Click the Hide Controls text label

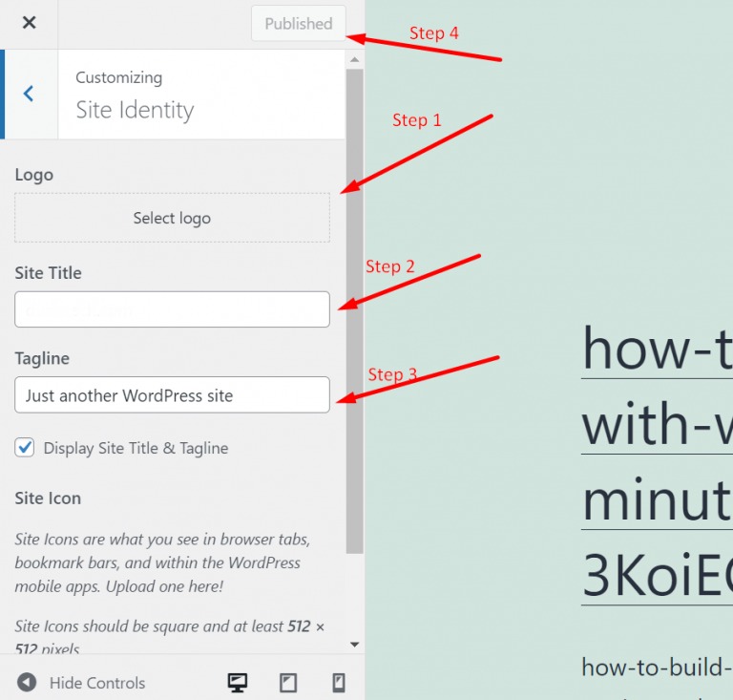point(97,683)
